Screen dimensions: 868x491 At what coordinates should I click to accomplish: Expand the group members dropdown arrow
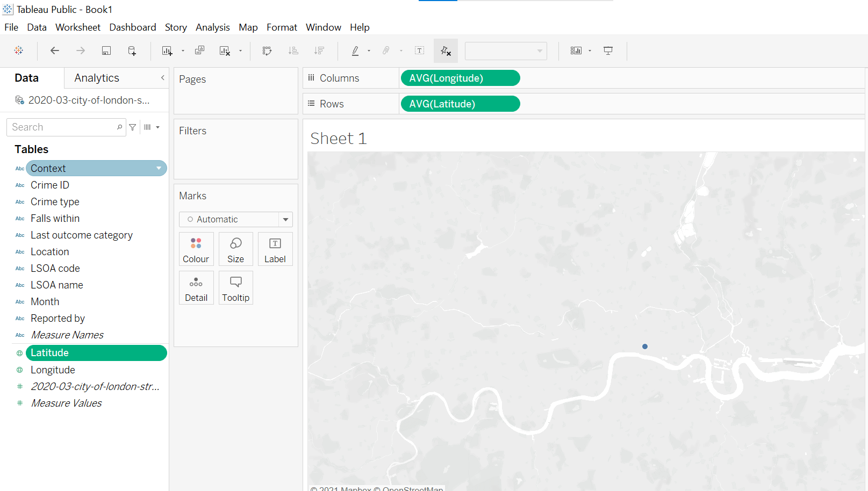click(401, 51)
